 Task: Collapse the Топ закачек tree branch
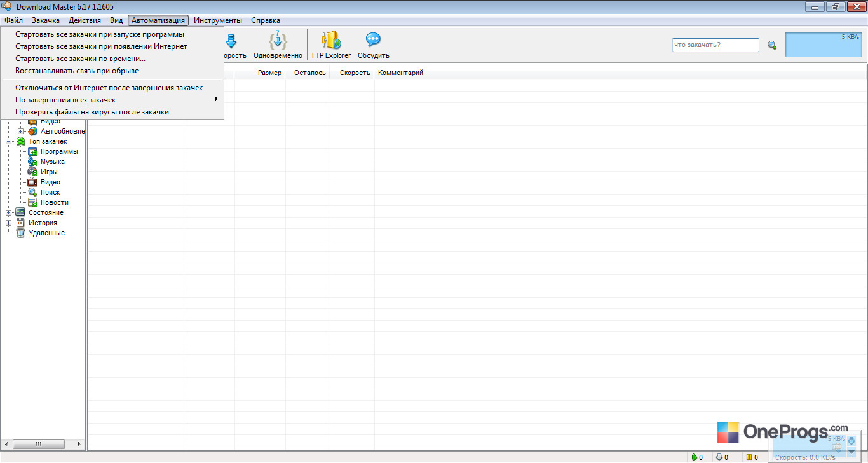click(9, 141)
